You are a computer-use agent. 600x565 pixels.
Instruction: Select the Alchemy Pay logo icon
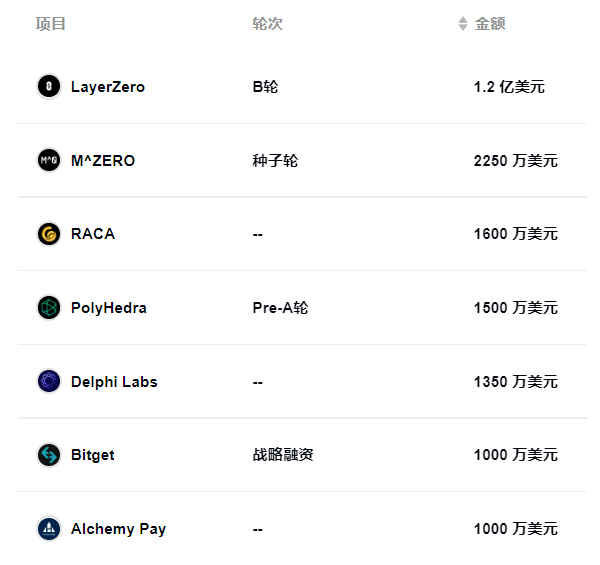49,529
